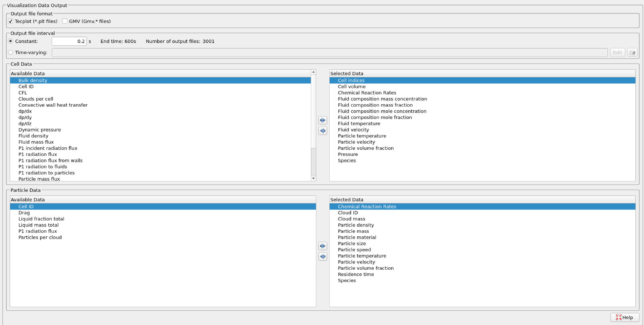The width and height of the screenshot is (644, 325).
Task: Click the Edit button for time-varying interval
Action: [618, 52]
